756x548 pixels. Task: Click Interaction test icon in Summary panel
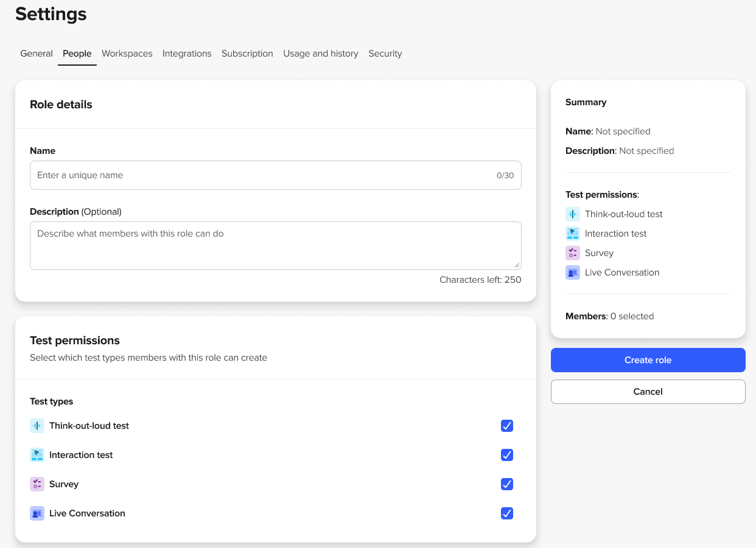tap(573, 234)
